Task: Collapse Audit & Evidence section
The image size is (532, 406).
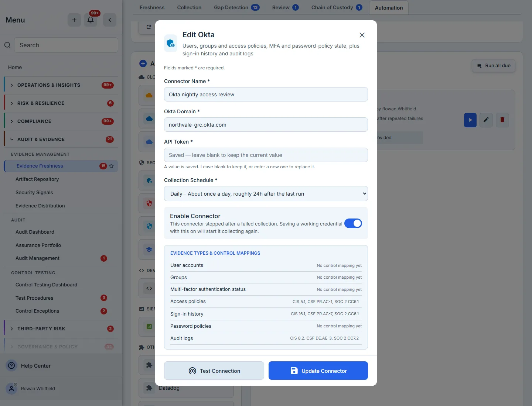Action: point(61,139)
